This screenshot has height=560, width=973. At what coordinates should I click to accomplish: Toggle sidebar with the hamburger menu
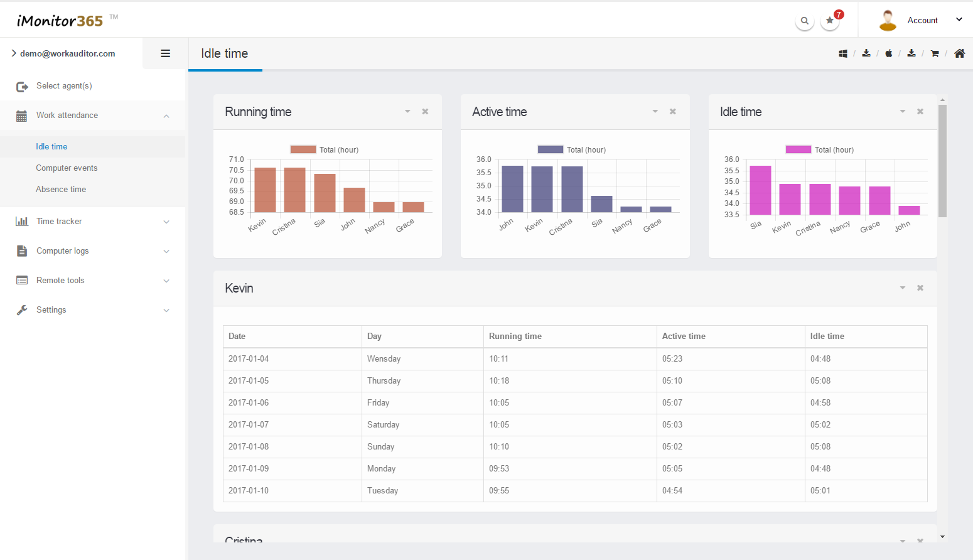(166, 54)
